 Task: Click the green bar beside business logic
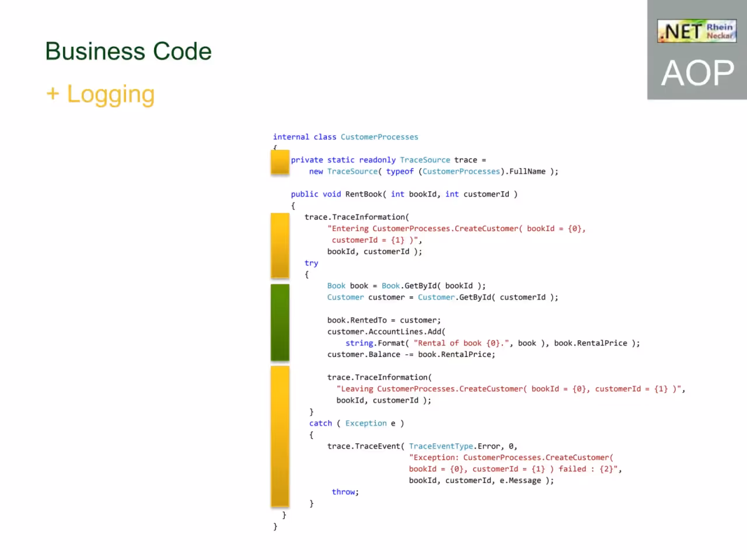click(x=280, y=322)
